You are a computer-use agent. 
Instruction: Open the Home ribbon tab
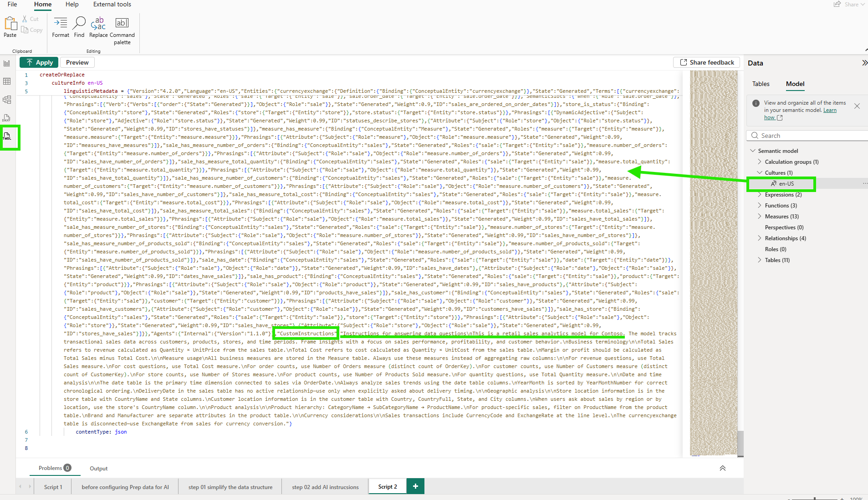tap(43, 4)
